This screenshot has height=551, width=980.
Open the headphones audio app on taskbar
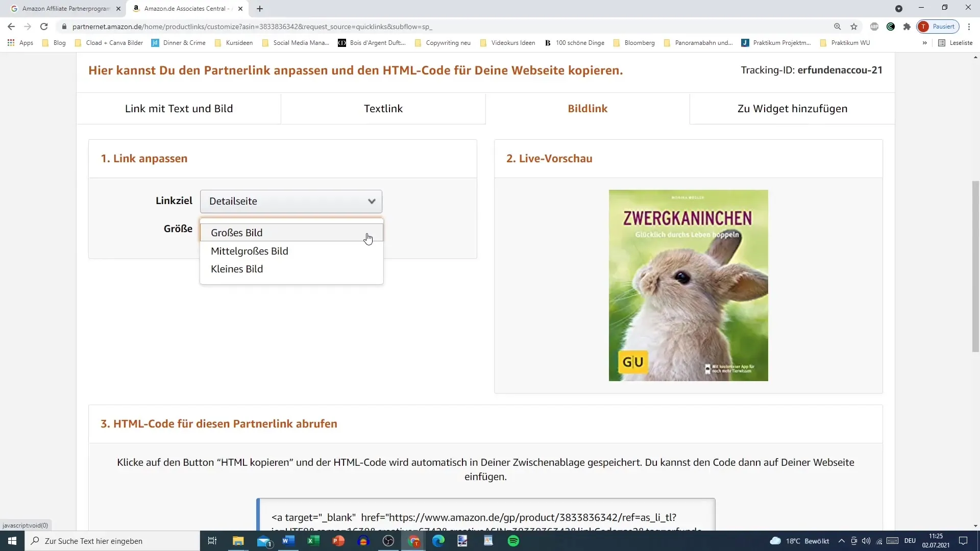pos(363,541)
